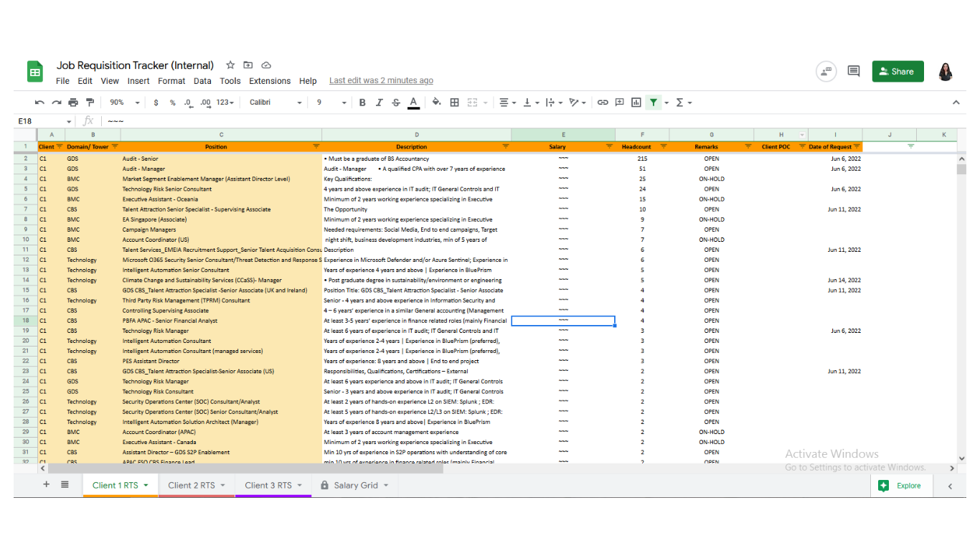Toggle strikethrough formatting
The width and height of the screenshot is (980, 551).
[x=396, y=103]
